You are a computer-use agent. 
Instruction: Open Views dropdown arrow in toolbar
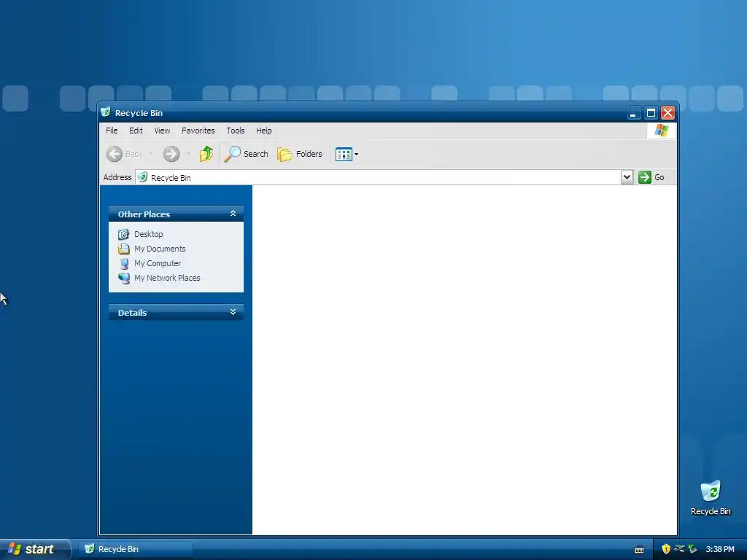click(x=356, y=155)
